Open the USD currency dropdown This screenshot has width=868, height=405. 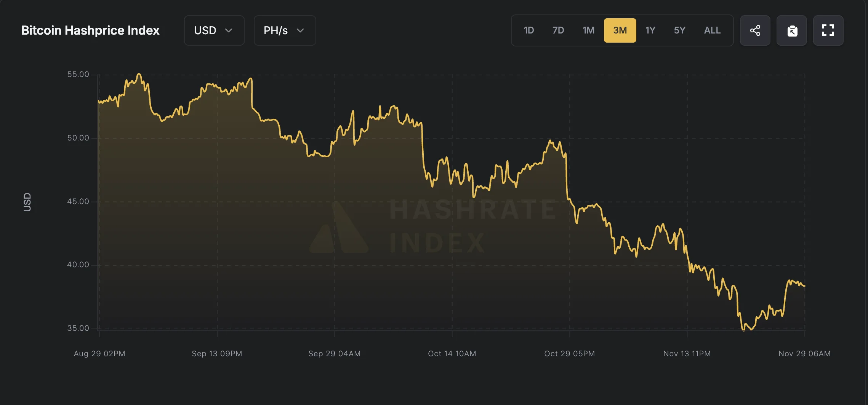tap(214, 30)
